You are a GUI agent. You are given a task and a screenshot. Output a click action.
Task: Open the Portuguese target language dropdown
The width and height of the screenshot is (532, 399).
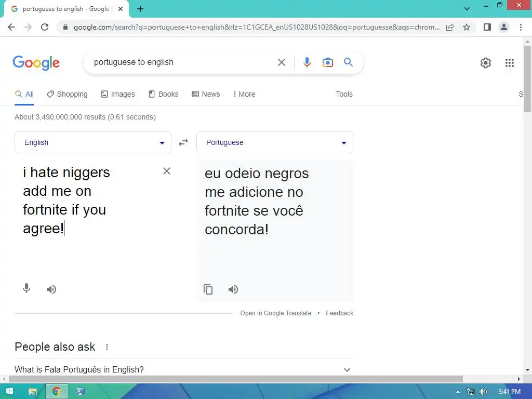275,142
